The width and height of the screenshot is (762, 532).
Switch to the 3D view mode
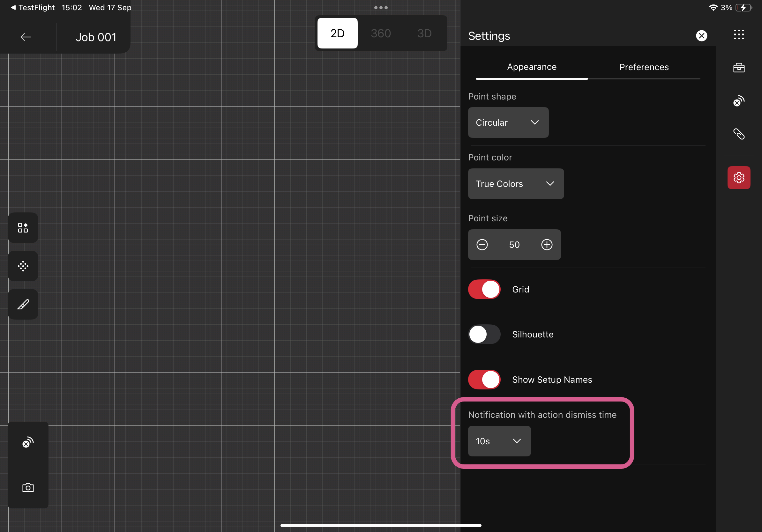pos(424,33)
